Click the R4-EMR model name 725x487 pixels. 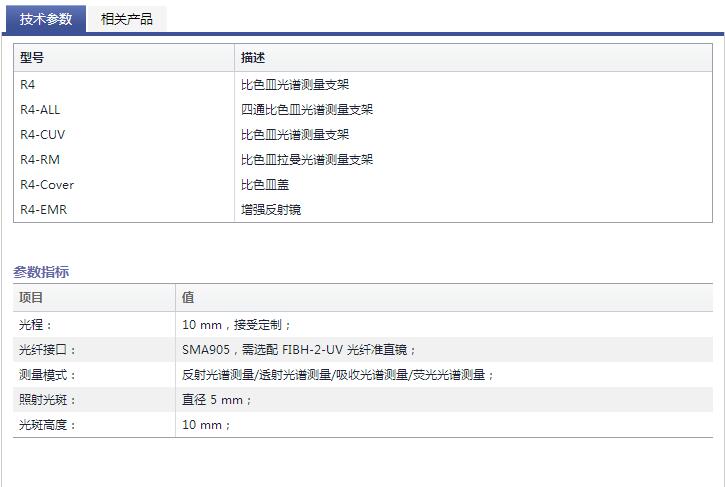coord(43,210)
